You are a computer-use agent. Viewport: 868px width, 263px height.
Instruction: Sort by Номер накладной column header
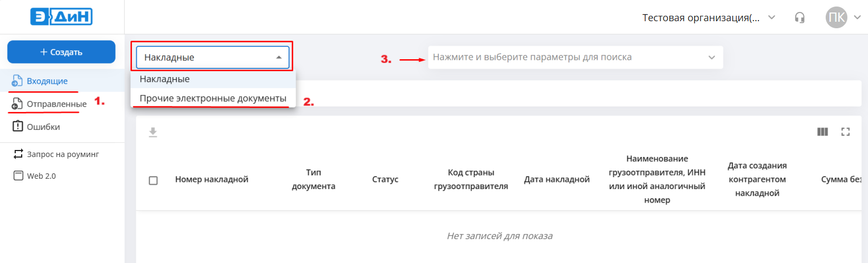click(212, 179)
